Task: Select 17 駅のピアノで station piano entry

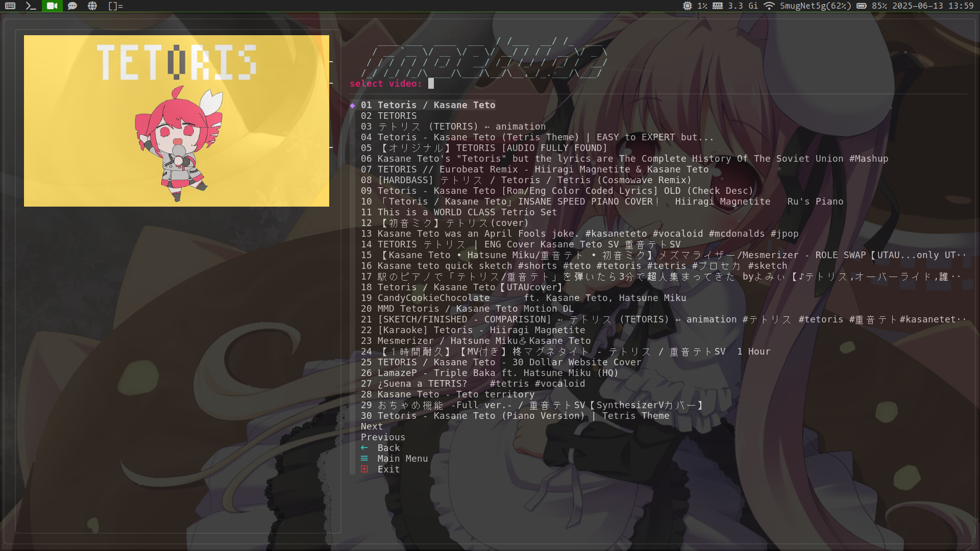Action: (660, 277)
